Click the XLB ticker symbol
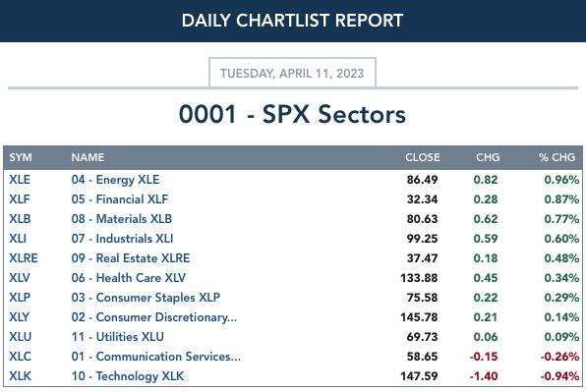586x392 pixels. (x=20, y=219)
